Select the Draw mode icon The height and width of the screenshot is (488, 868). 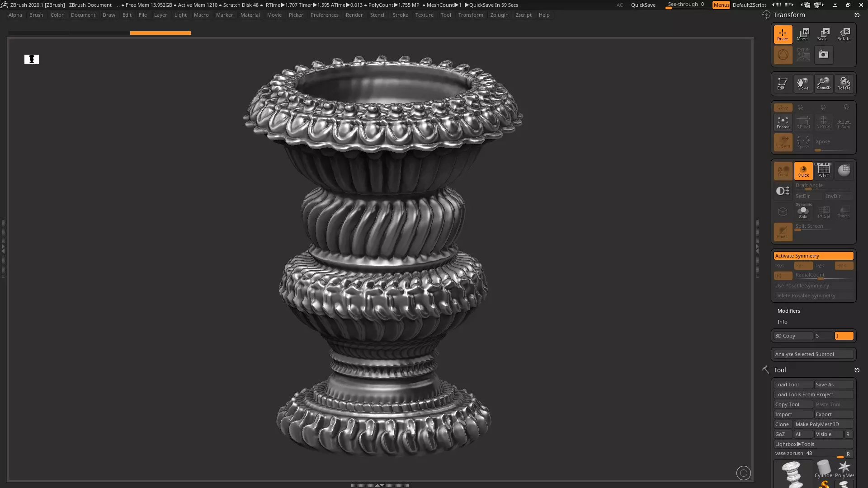pos(783,34)
